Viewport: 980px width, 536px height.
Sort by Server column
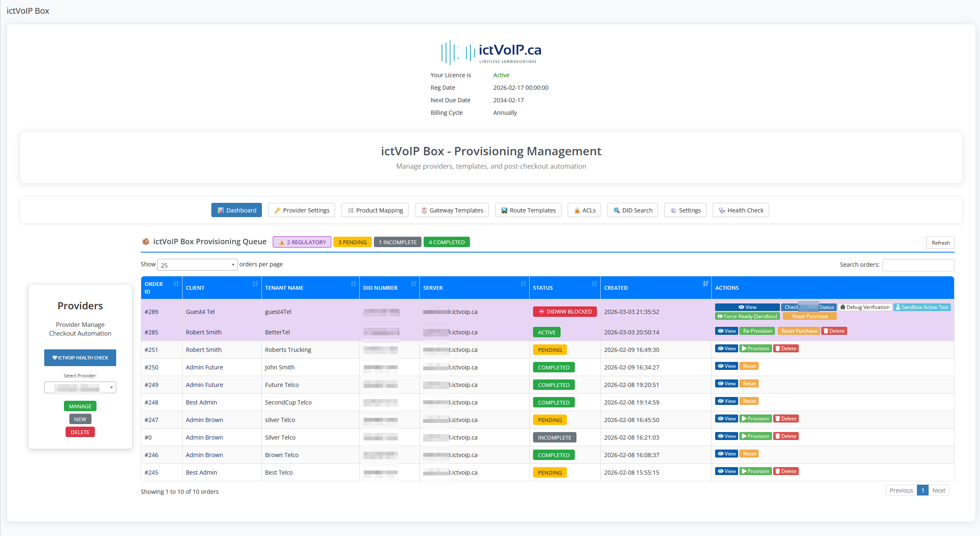[x=474, y=288]
